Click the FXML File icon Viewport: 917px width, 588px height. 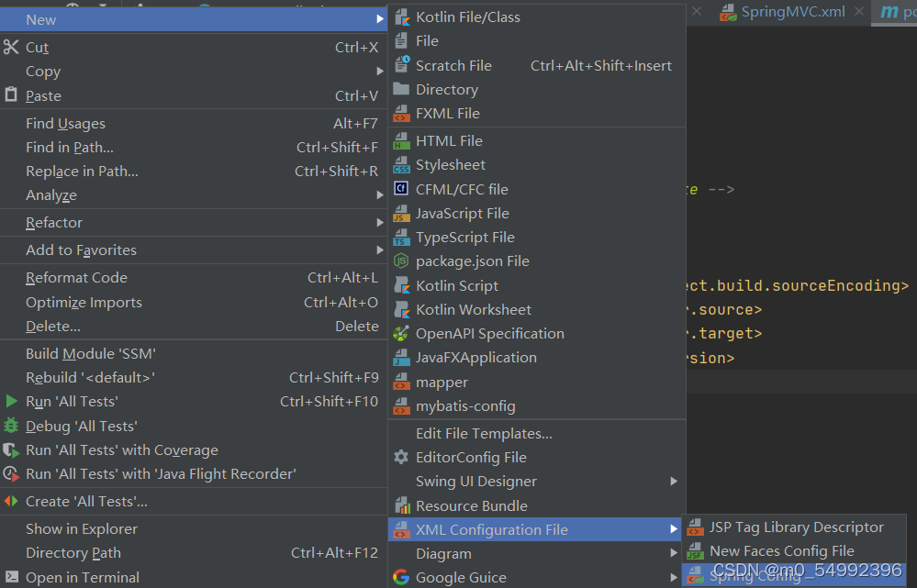[401, 113]
